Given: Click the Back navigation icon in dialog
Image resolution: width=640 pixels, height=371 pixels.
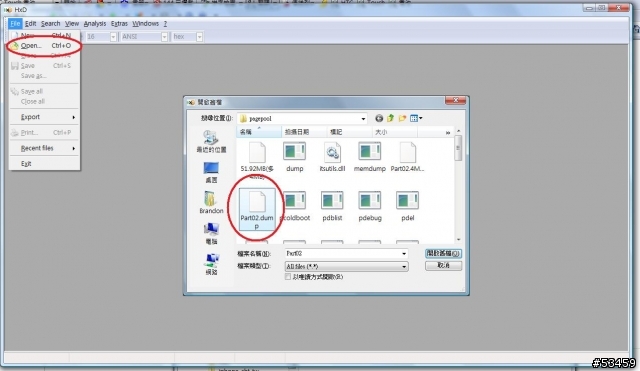Looking at the screenshot, I should [379, 118].
